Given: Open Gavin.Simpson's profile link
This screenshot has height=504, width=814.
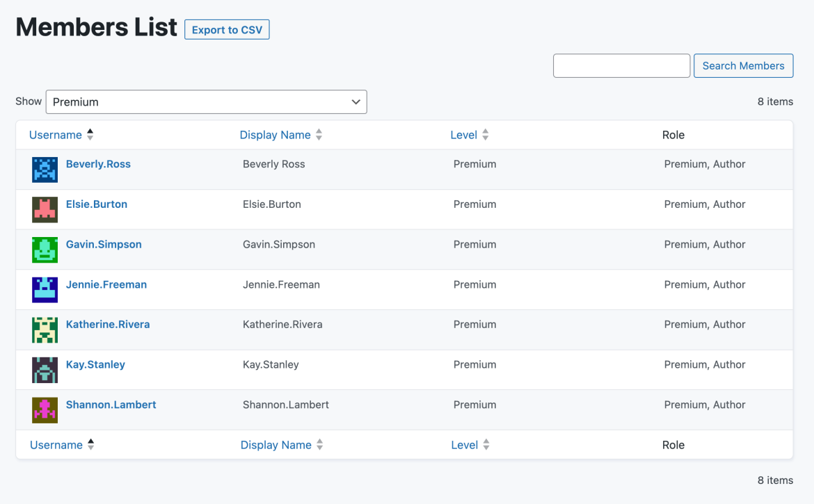Looking at the screenshot, I should [104, 244].
